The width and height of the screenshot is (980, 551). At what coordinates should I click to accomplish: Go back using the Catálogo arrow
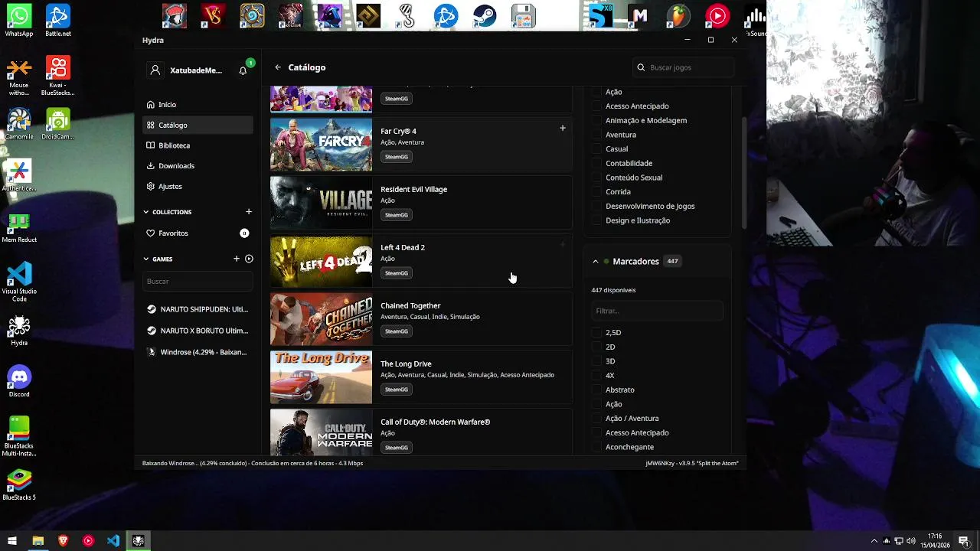point(278,67)
